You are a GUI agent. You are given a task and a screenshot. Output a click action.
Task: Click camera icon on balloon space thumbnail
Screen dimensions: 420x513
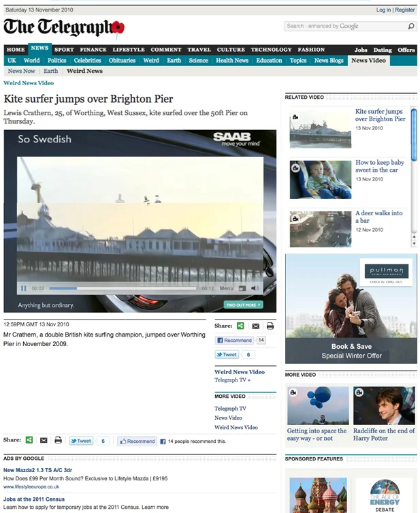tap(293, 392)
